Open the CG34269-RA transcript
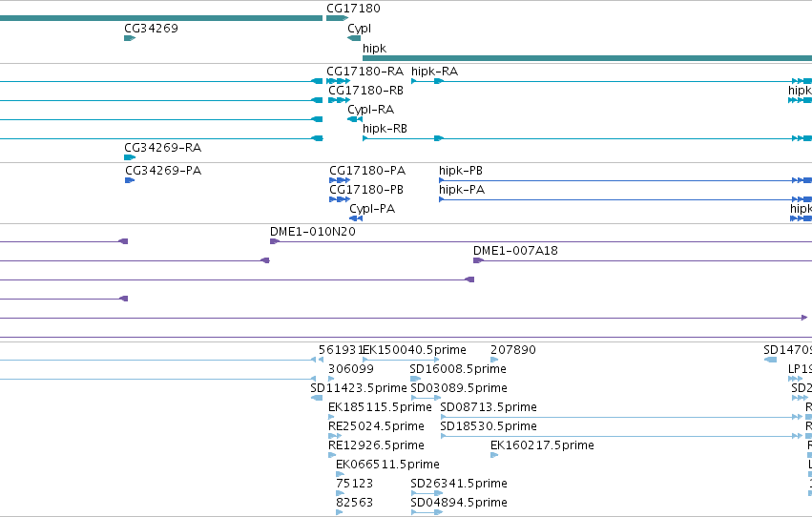The image size is (812, 517). tap(130, 157)
